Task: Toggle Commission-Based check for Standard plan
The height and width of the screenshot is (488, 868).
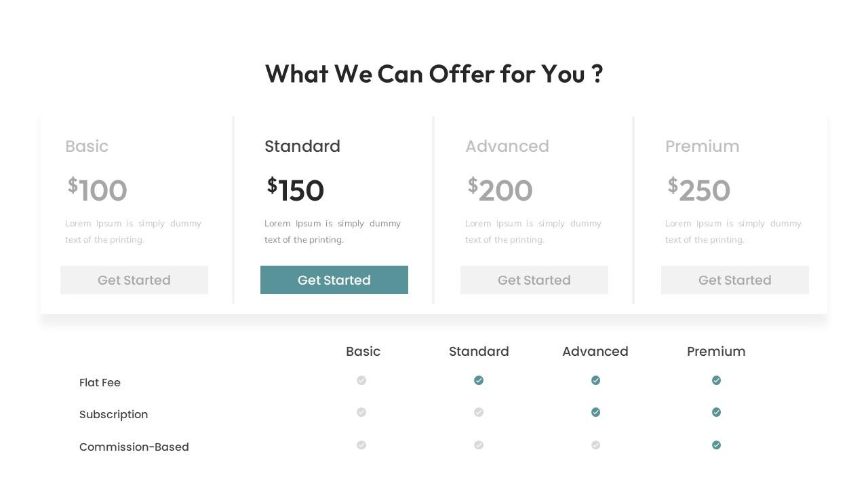Action: point(479,445)
